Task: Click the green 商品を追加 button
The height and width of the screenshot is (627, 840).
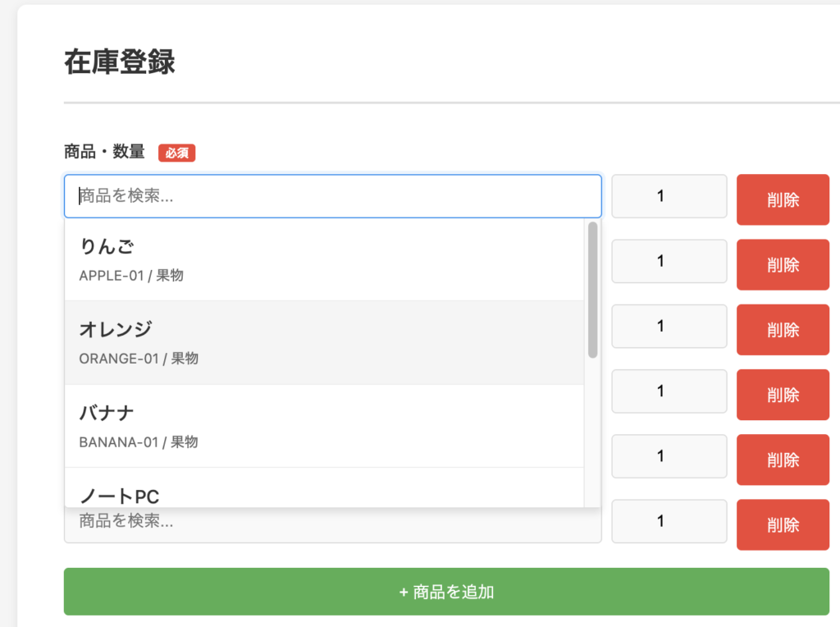Action: (x=446, y=592)
